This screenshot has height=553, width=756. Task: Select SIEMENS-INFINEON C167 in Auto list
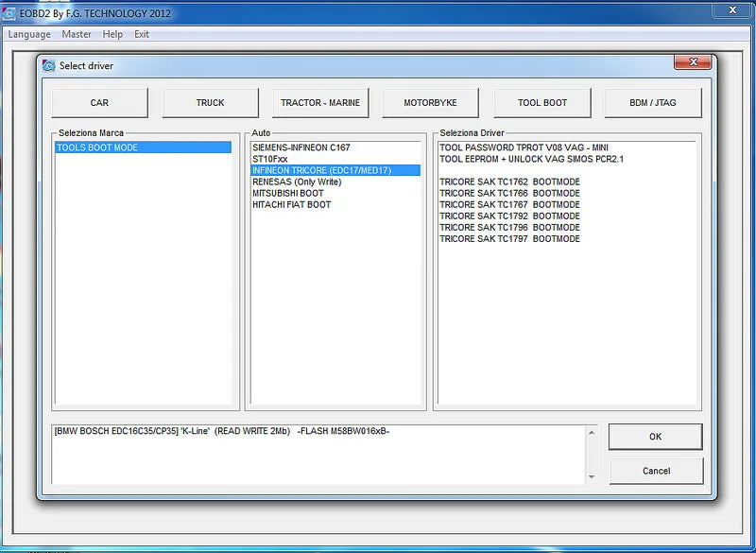click(301, 148)
